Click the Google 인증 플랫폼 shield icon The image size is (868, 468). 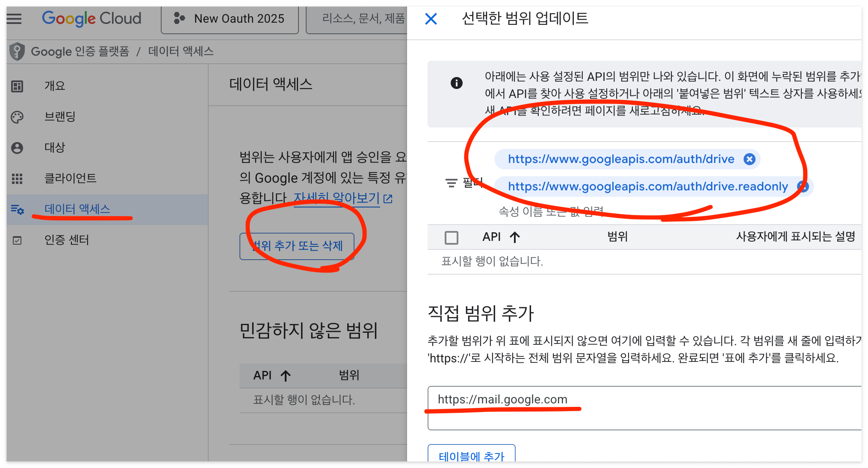pos(17,51)
